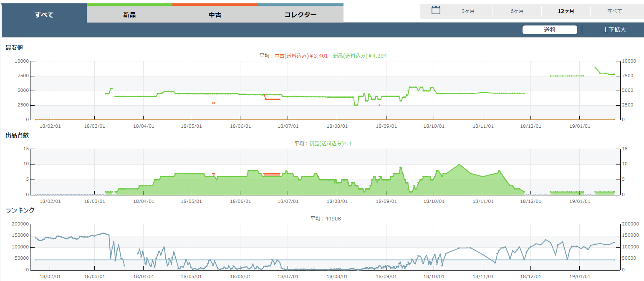Screen dimensions: 644x281
Task: Select the 中古 tab
Action: (x=215, y=15)
